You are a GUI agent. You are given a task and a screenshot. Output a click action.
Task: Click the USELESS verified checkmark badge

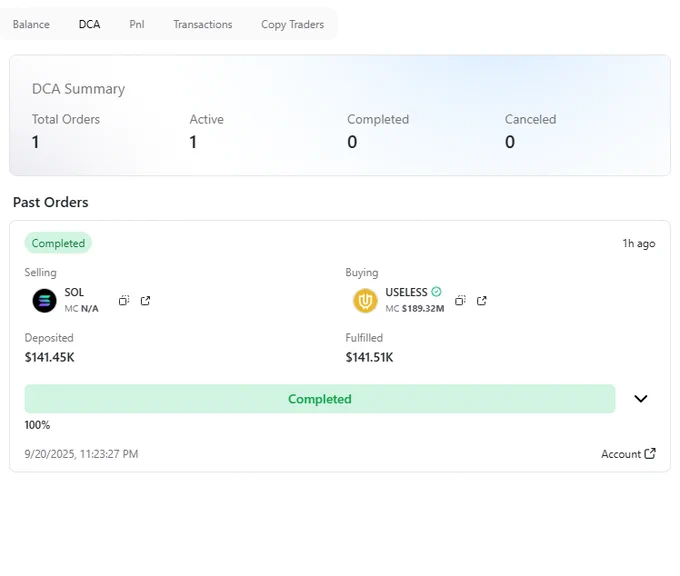coord(436,292)
